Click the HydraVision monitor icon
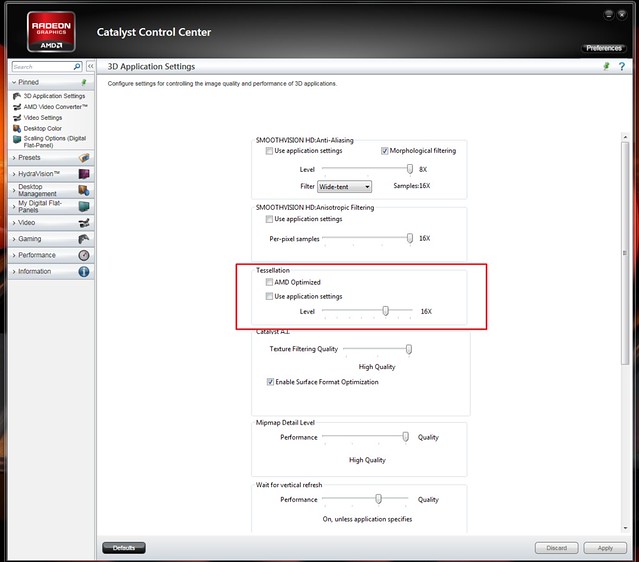Screen dimensions: 639x562 (x=84, y=174)
